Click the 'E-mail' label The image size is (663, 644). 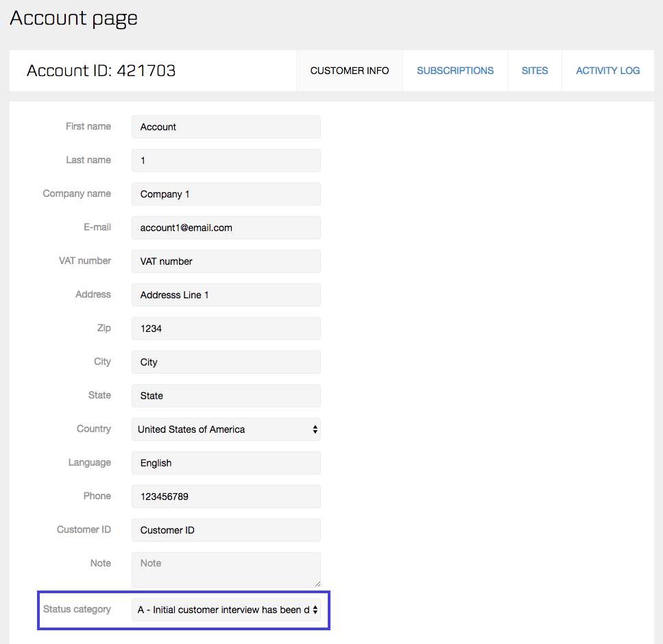[97, 227]
